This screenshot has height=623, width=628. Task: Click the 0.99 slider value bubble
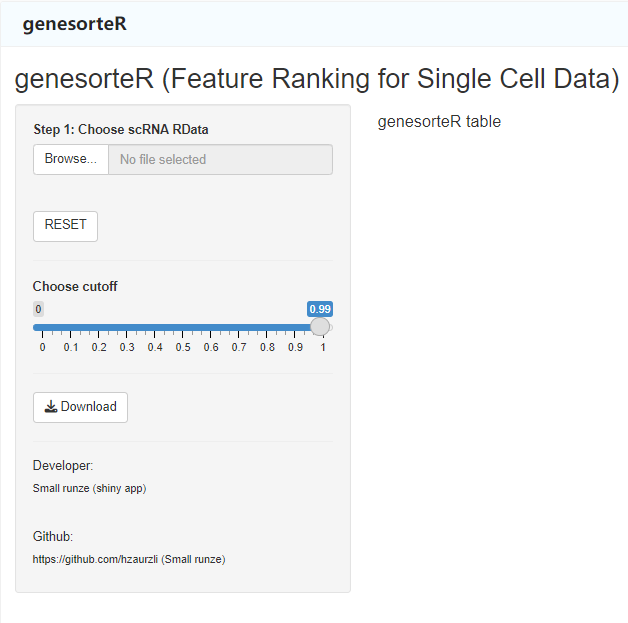coord(320,309)
